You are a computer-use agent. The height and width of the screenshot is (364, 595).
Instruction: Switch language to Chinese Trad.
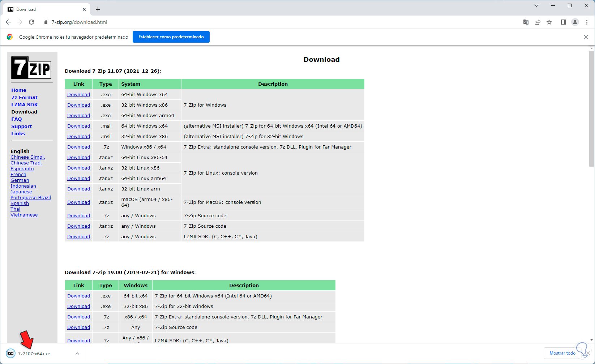[x=26, y=163]
